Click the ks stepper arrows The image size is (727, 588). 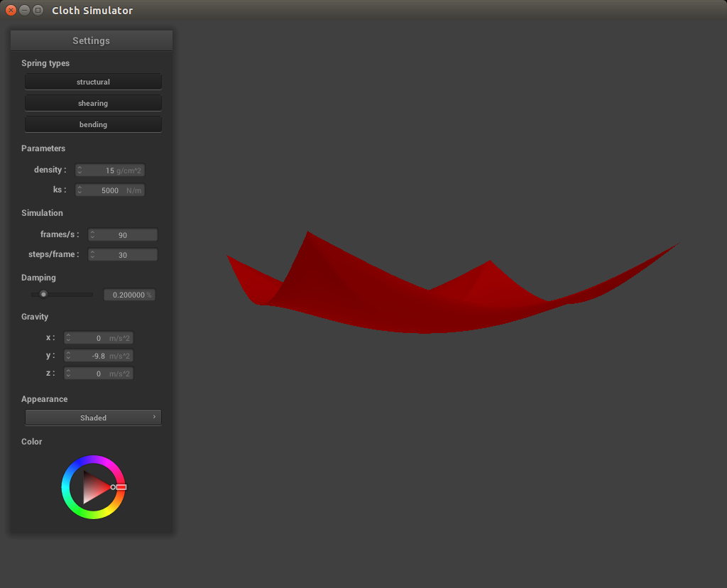[80, 190]
